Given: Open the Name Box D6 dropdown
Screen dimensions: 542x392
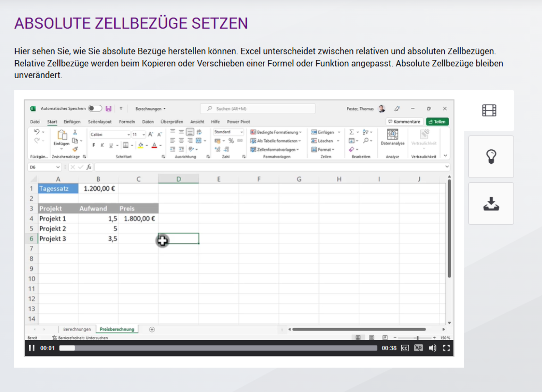Looking at the screenshot, I should coord(58,167).
